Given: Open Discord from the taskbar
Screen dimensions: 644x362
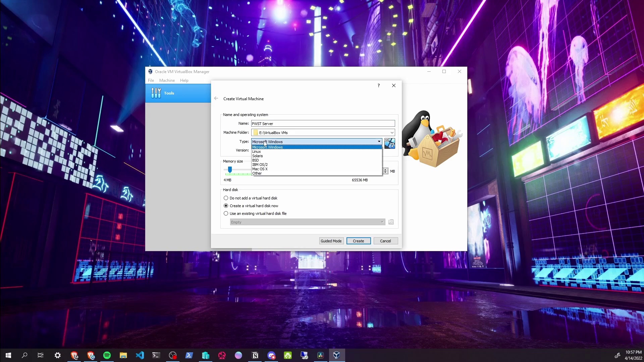Looking at the screenshot, I should click(271, 355).
